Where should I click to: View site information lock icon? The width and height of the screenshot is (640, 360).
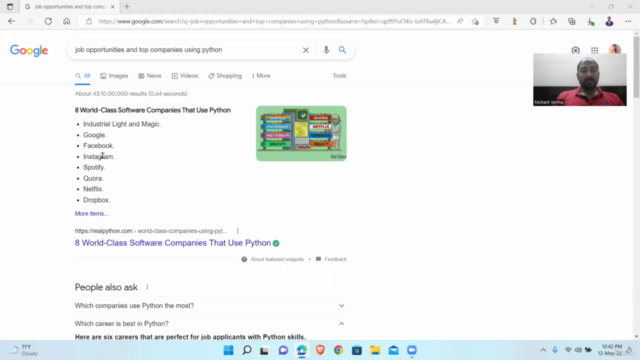tap(89, 21)
